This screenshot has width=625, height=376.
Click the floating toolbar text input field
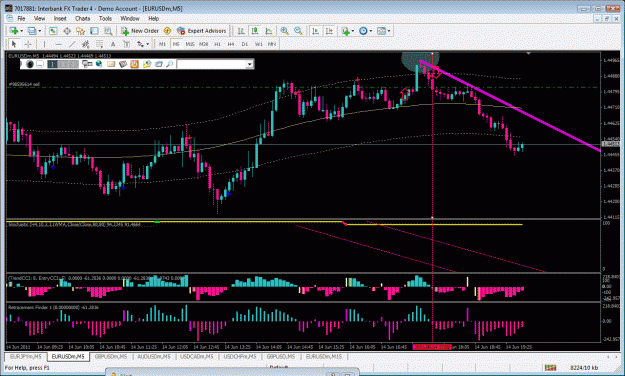[212, 64]
